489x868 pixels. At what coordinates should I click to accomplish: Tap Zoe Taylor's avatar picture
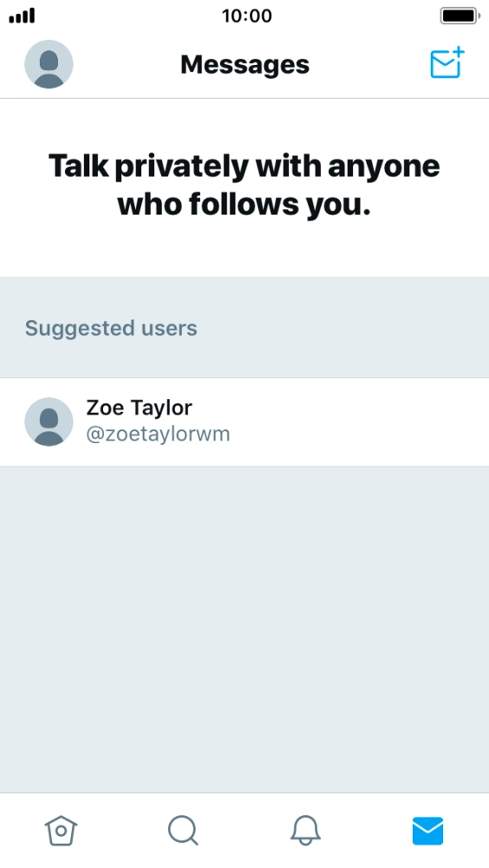pos(49,421)
